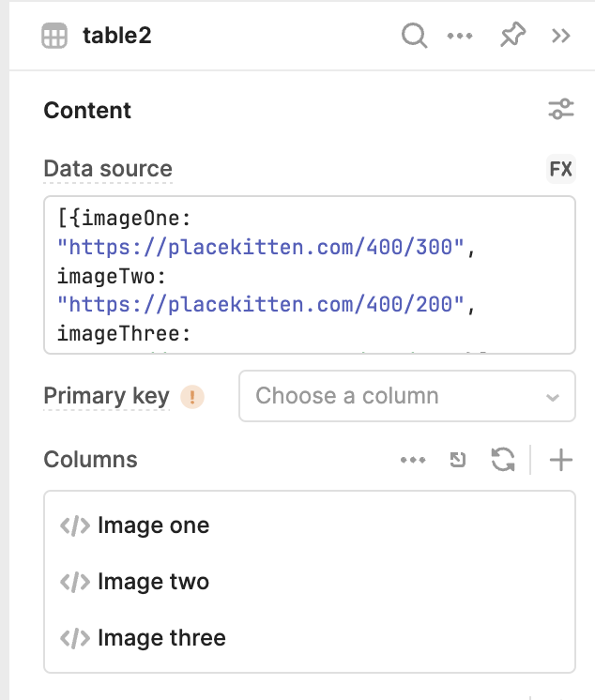Screen dimensions: 595x700
Task: Click the reset columns icon
Action: point(458,460)
